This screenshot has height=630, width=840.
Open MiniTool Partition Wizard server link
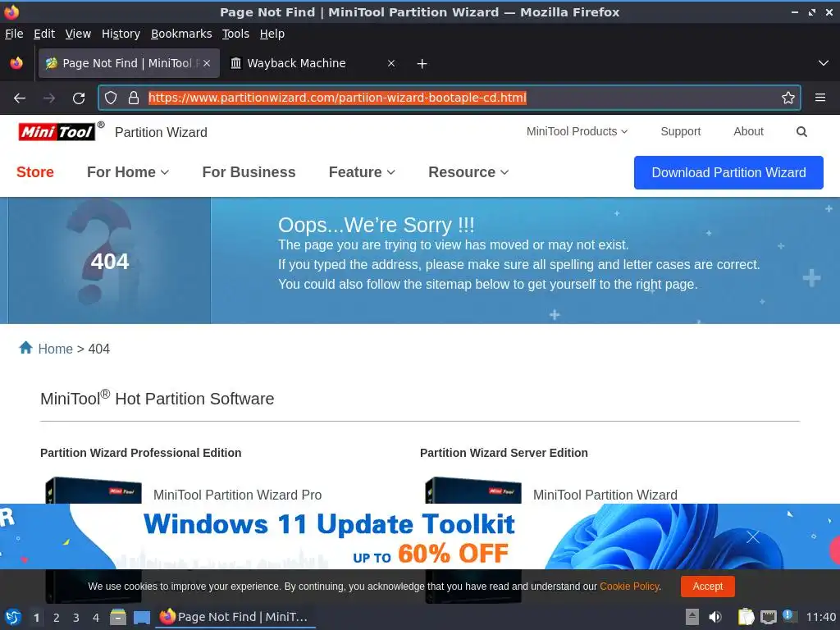tap(605, 495)
